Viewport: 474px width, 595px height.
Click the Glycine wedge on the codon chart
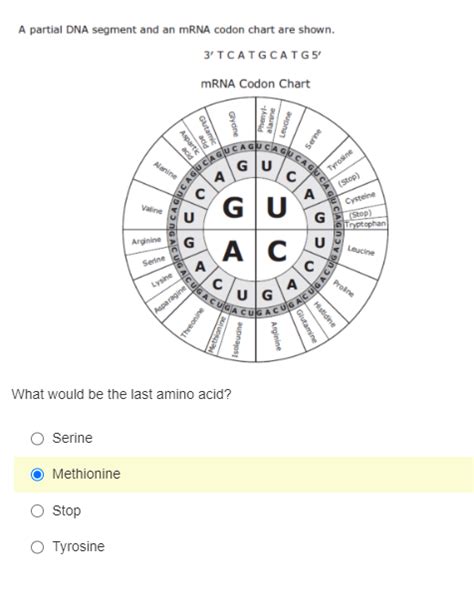point(234,124)
